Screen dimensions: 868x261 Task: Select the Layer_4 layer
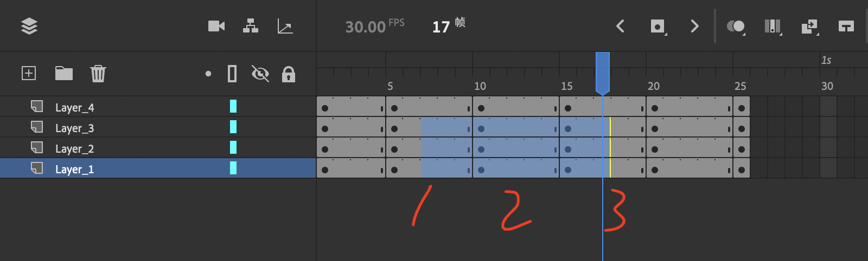(x=75, y=108)
